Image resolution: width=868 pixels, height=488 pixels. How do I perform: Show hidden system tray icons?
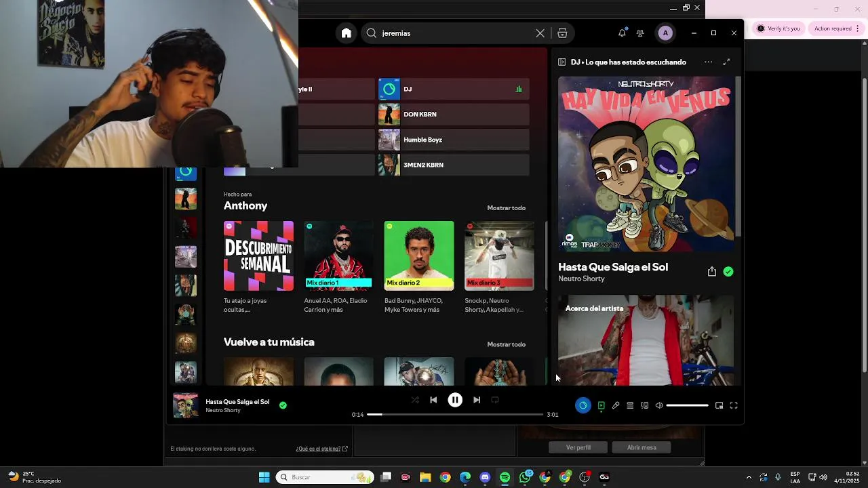pyautogui.click(x=749, y=477)
